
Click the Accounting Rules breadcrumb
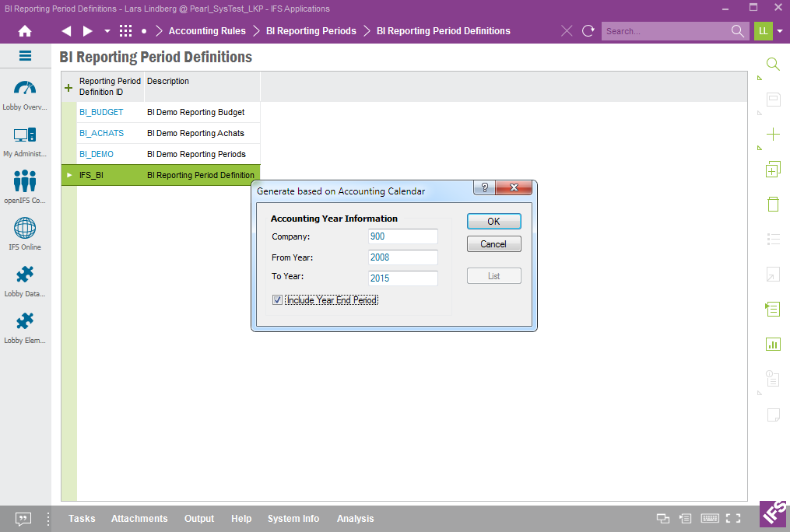point(207,31)
